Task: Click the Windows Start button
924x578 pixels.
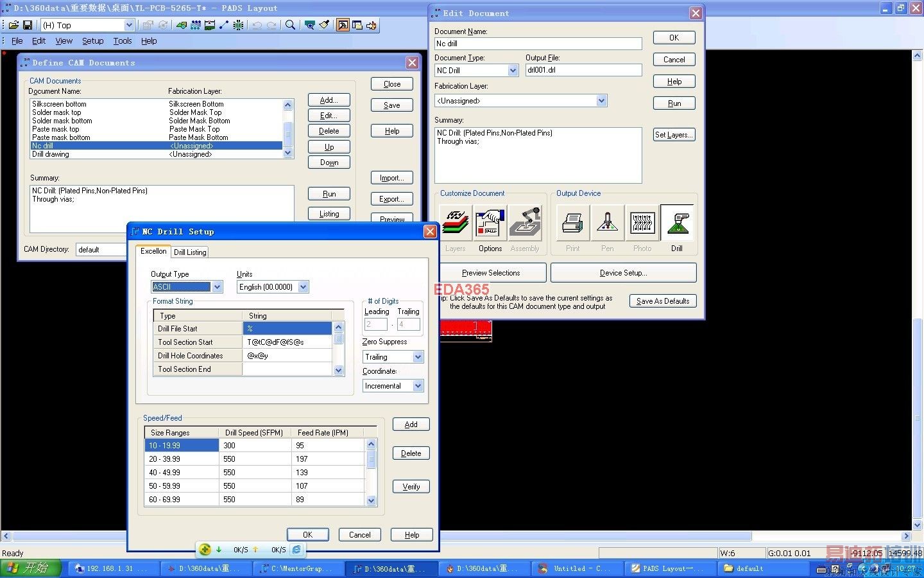Action: click(x=31, y=568)
